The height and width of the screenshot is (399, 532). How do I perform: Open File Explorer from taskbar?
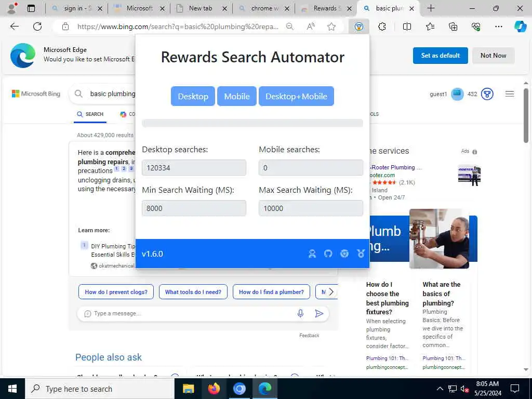pos(188,389)
